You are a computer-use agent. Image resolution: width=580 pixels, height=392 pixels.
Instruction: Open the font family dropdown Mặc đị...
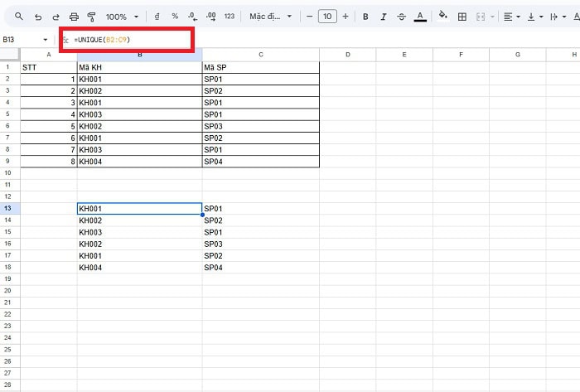[270, 17]
